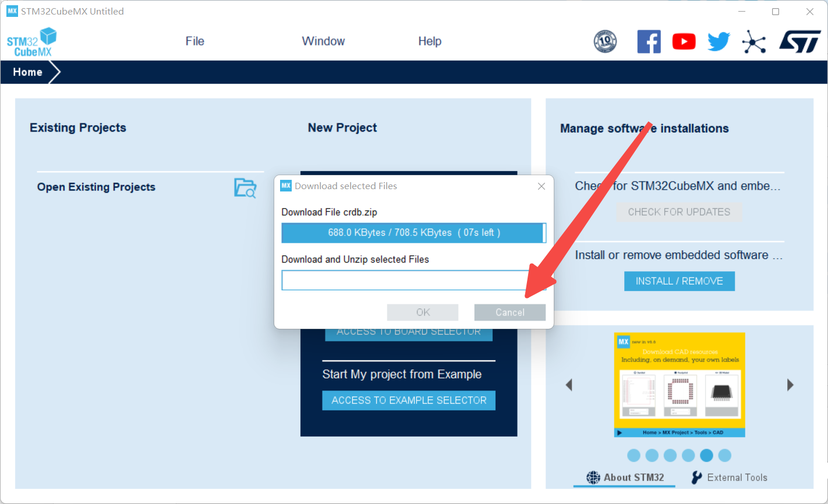The width and height of the screenshot is (828, 504).
Task: Maximize the STM32CubeMX window
Action: (x=776, y=12)
